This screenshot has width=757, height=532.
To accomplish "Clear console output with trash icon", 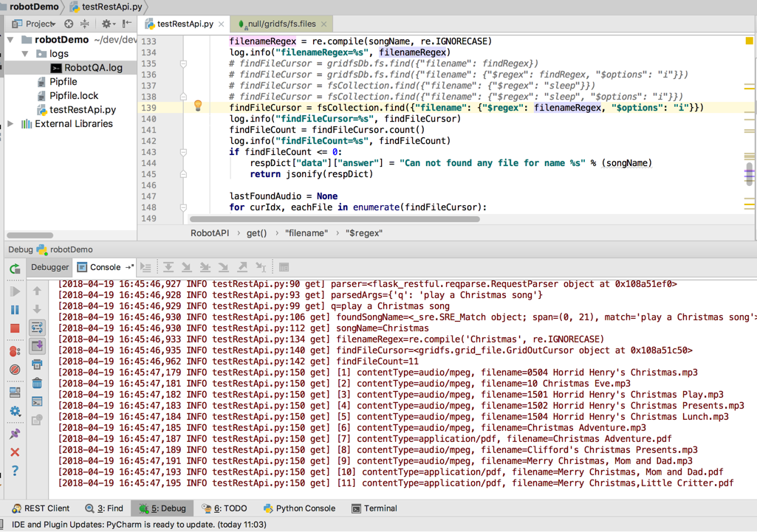I will click(x=37, y=383).
